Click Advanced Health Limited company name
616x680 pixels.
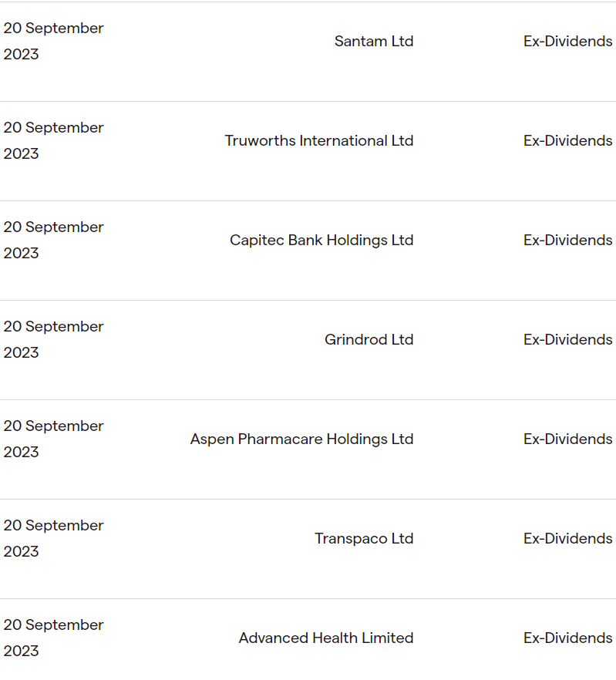point(326,638)
